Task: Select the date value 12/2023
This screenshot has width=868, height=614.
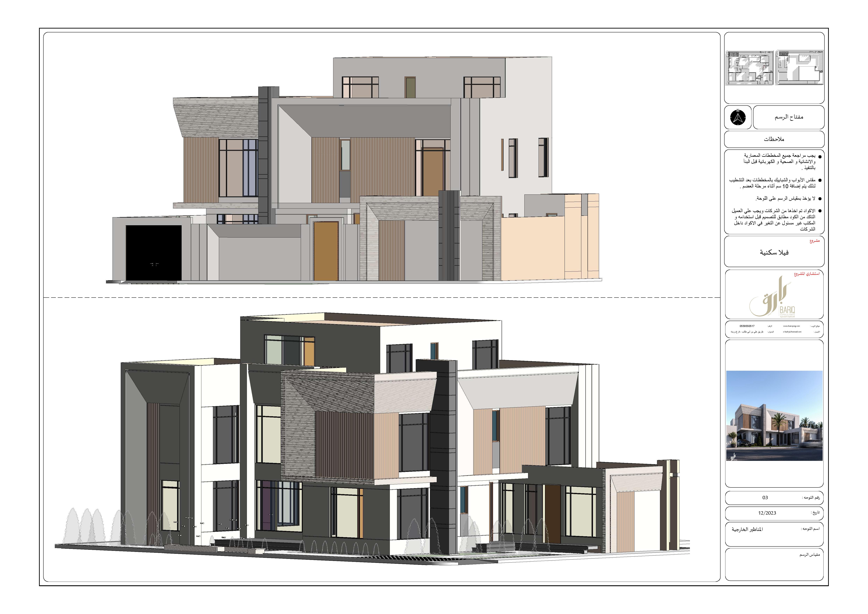Action: (x=767, y=513)
